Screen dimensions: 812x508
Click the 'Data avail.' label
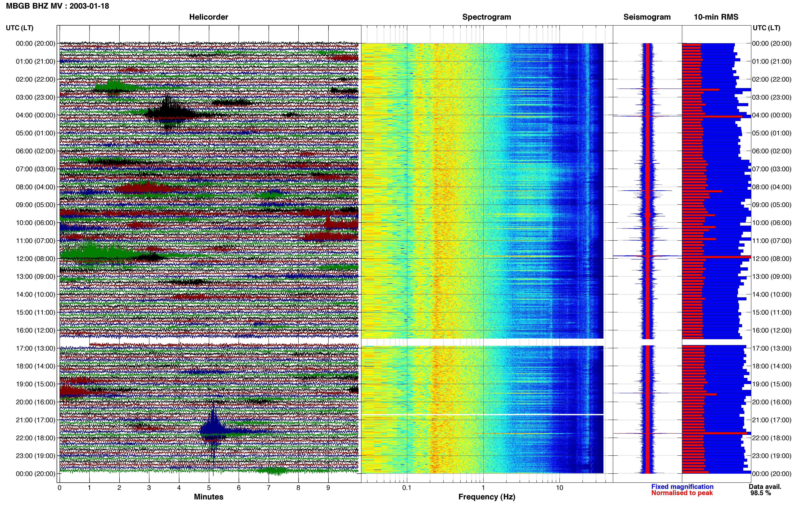coord(765,487)
